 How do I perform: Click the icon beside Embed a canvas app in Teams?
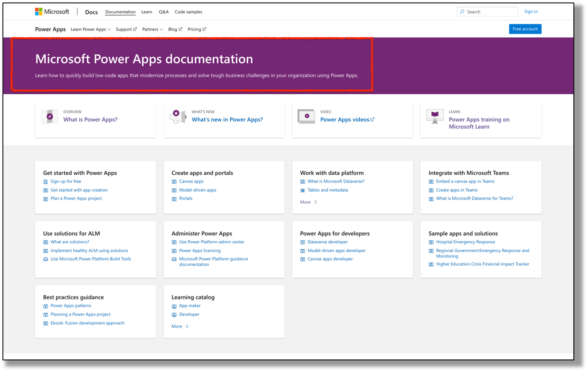pos(431,182)
